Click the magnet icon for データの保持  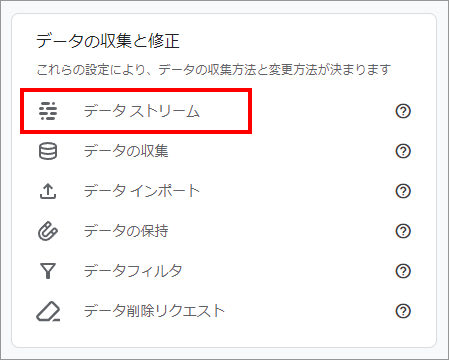point(48,231)
